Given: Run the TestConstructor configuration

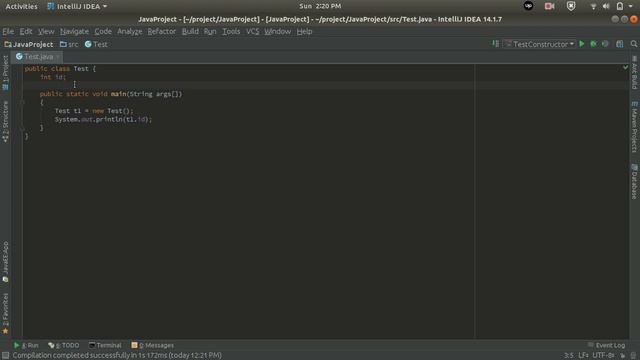Looking at the screenshot, I should [582, 44].
